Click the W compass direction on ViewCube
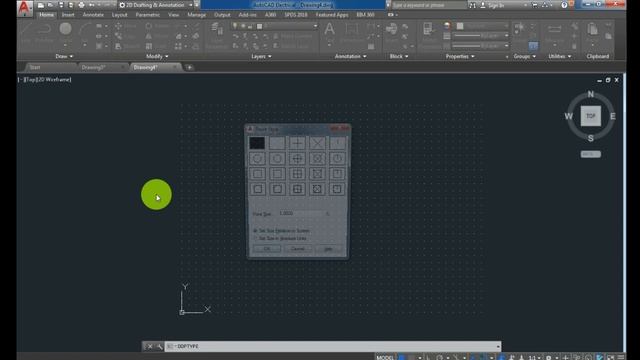Image resolution: width=640 pixels, height=360 pixels. pos(569,116)
